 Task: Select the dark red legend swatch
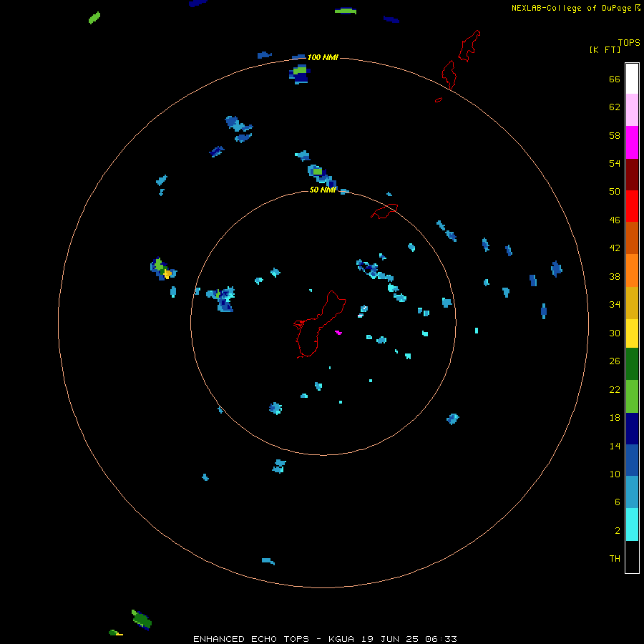[632, 175]
